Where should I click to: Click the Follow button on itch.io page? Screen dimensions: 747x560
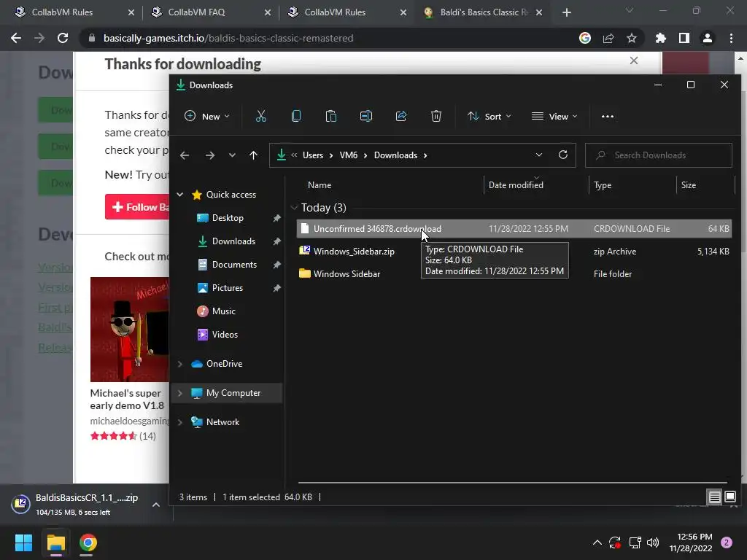(138, 206)
